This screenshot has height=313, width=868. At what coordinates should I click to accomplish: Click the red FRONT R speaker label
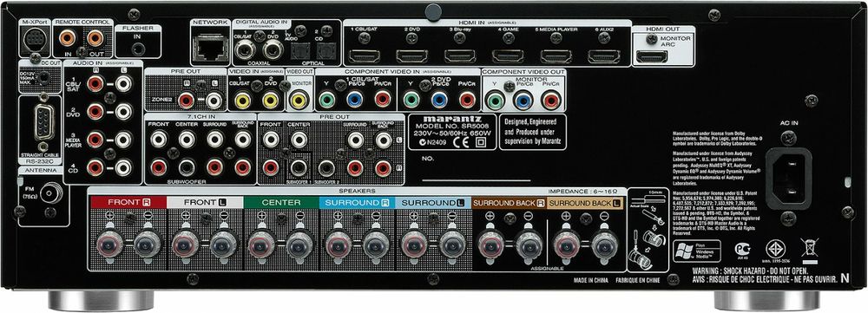(x=128, y=202)
